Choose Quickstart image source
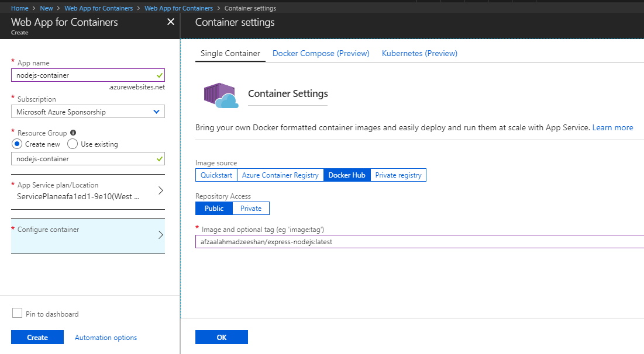 [216, 175]
